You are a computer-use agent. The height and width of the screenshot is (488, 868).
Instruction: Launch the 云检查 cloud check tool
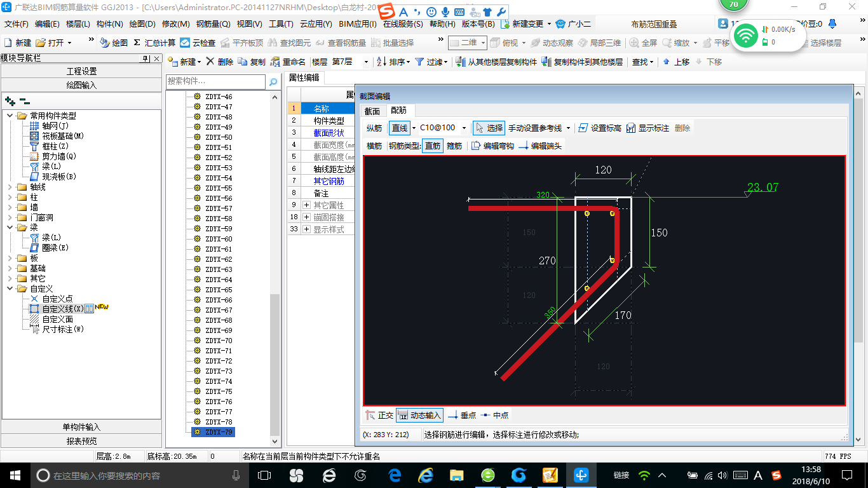198,43
